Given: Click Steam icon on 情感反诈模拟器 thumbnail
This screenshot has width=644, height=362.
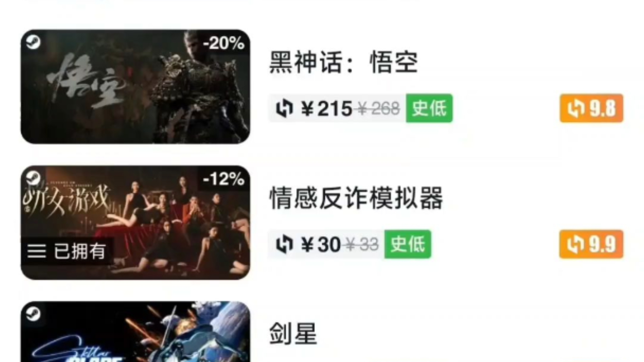Looking at the screenshot, I should [33, 178].
